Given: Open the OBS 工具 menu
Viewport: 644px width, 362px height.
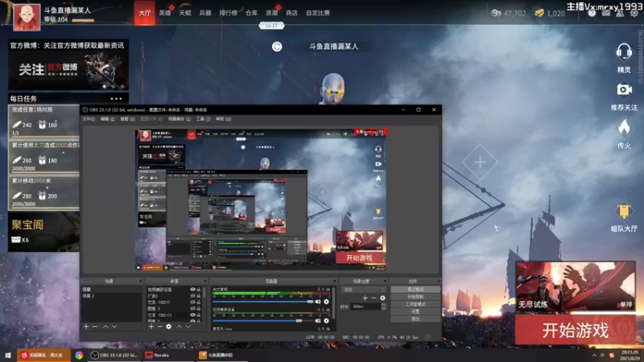Looking at the screenshot, I should 203,119.
